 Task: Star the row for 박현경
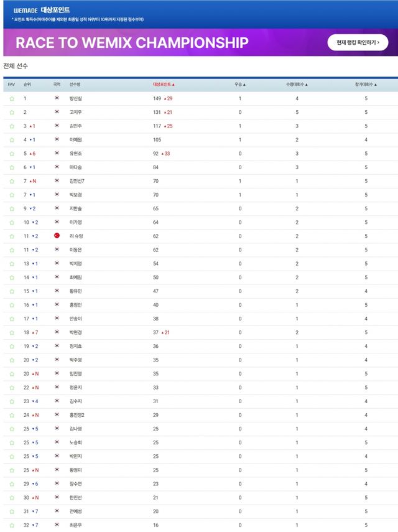coord(11,333)
